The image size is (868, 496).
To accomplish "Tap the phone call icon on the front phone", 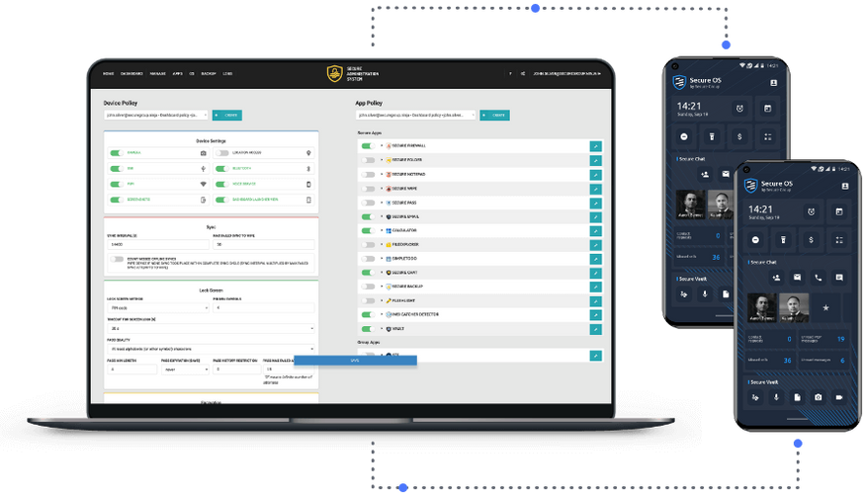I will click(819, 278).
